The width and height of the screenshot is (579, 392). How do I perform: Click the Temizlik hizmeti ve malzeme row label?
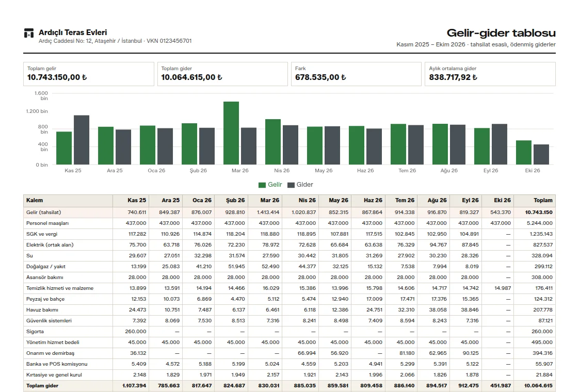point(60,288)
